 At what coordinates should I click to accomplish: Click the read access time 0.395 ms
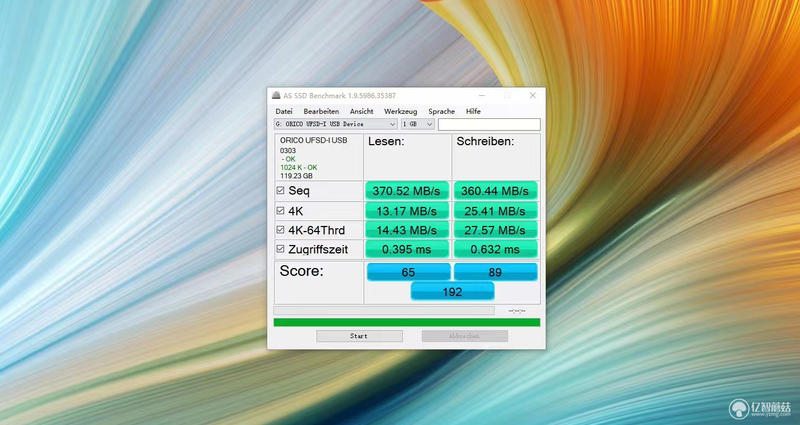click(x=407, y=249)
